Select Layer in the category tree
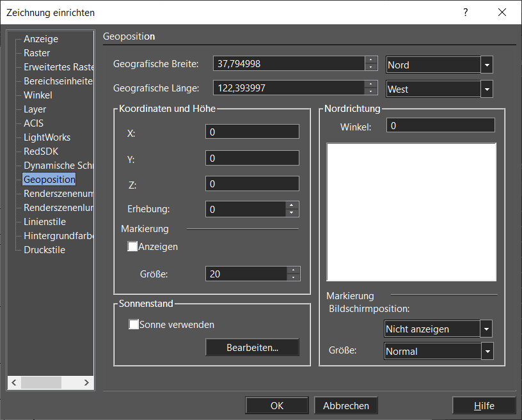This screenshot has height=420, width=522. coord(35,109)
